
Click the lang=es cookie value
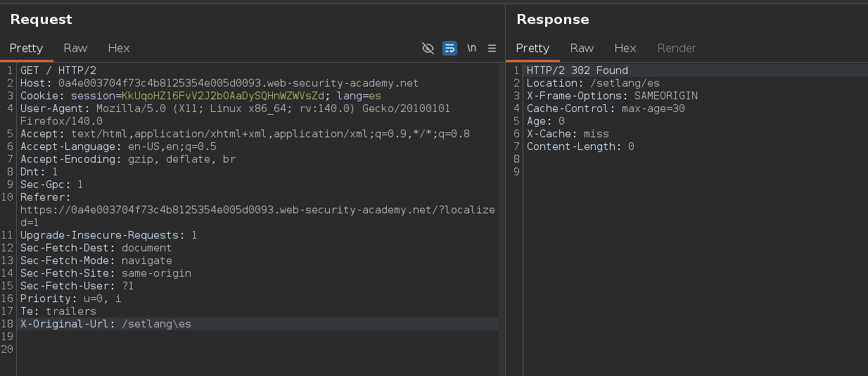[359, 96]
